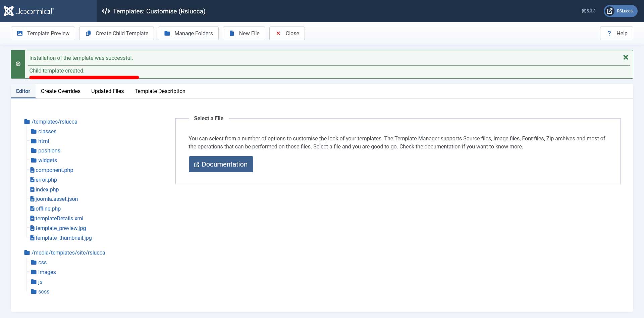Open index.php in the editor
The height and width of the screenshot is (318, 644).
coord(47,189)
